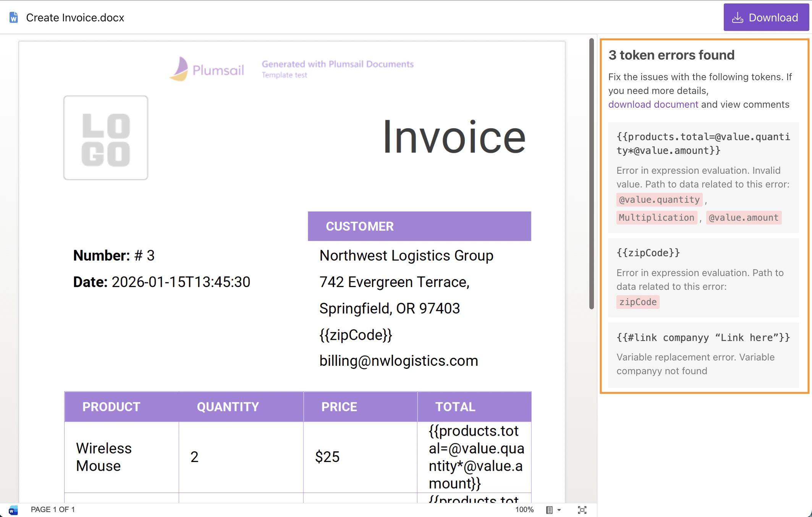Image resolution: width=812 pixels, height=517 pixels.
Task: Click the billing@nwlogistics.com email text
Action: (x=399, y=361)
